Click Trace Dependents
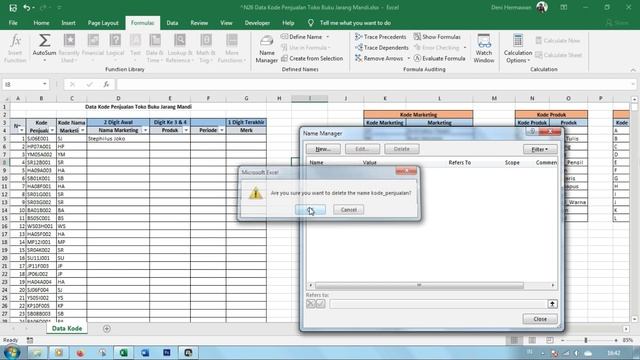 coord(382,47)
